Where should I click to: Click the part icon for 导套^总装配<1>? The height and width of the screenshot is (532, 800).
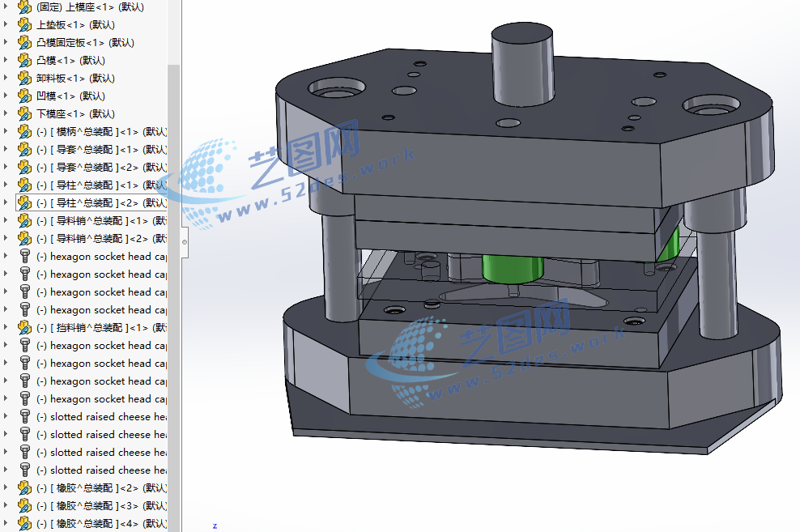24,150
